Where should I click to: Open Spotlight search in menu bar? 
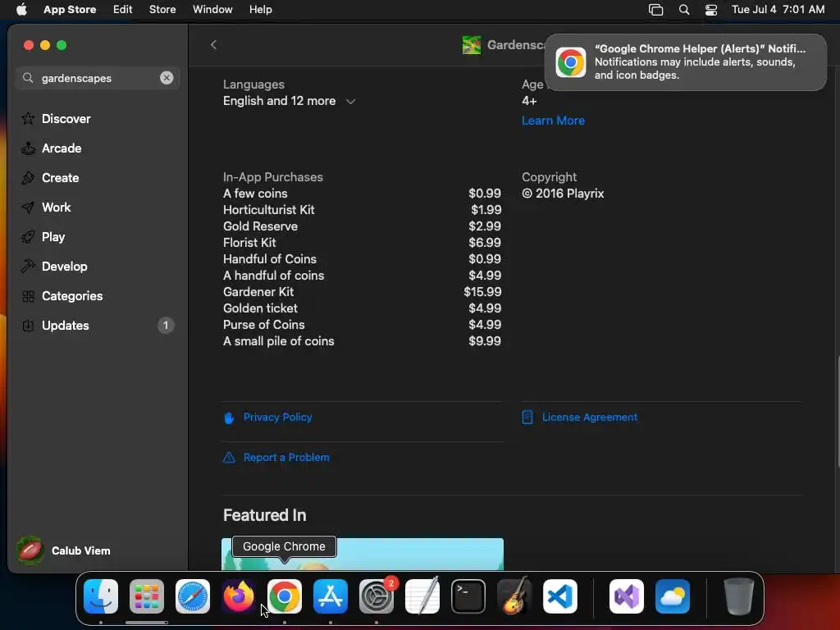[684, 10]
